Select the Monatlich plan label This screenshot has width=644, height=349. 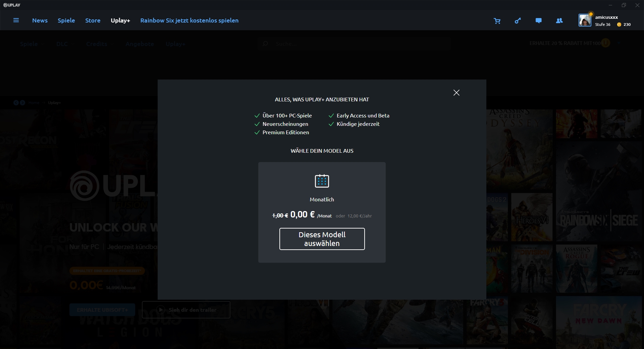coord(322,199)
